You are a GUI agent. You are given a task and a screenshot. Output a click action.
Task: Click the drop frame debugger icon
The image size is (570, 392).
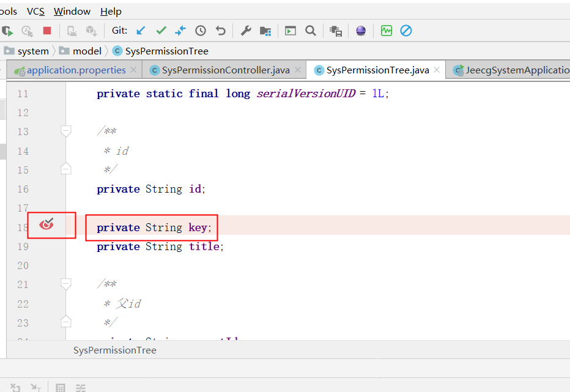[15, 388]
